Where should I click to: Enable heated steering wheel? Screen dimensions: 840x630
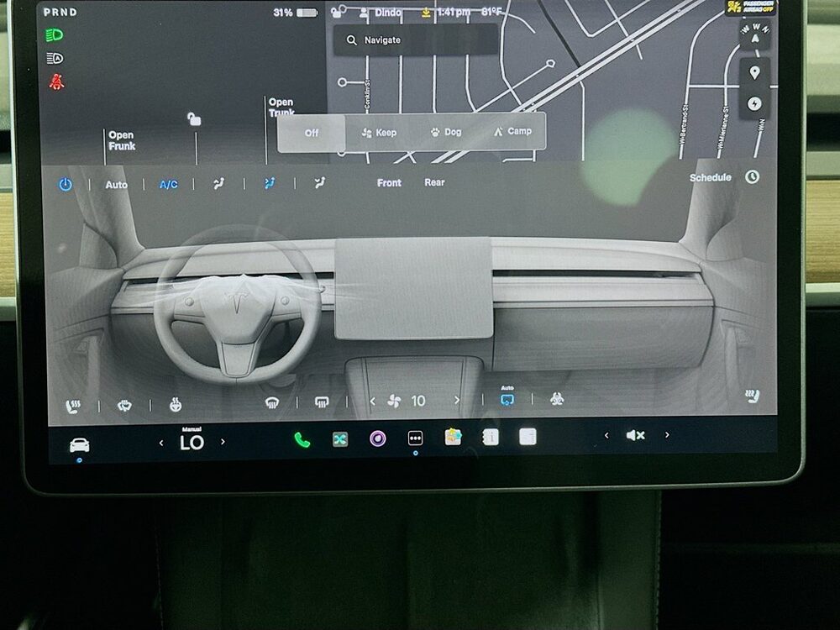coord(176,405)
